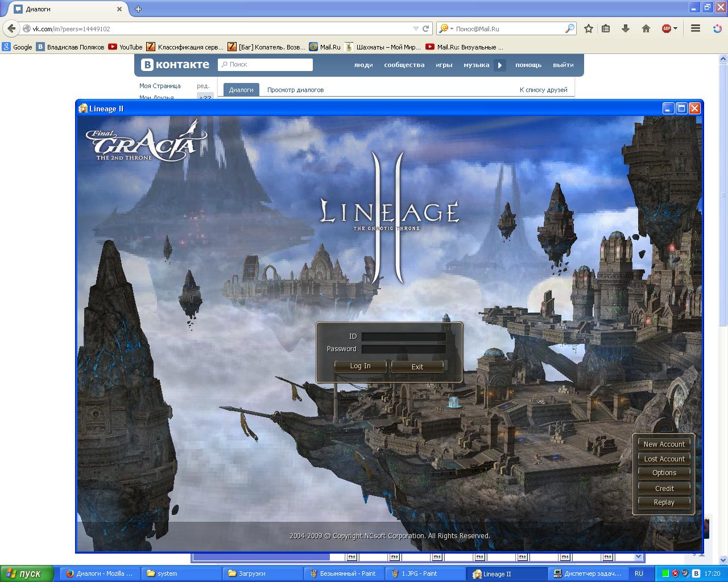
Task: Open Firefox downloads arrow icon
Action: (626, 28)
